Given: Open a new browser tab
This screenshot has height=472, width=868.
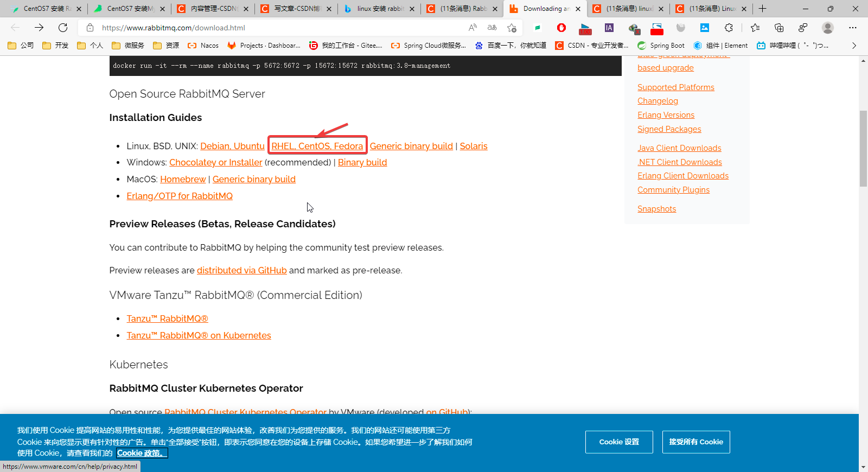Looking at the screenshot, I should point(762,9).
